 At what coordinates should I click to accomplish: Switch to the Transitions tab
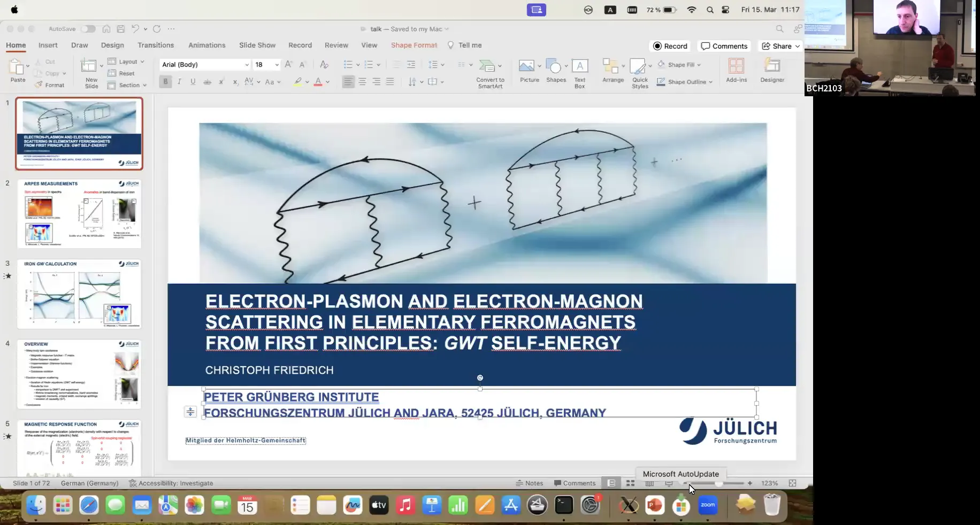point(156,45)
